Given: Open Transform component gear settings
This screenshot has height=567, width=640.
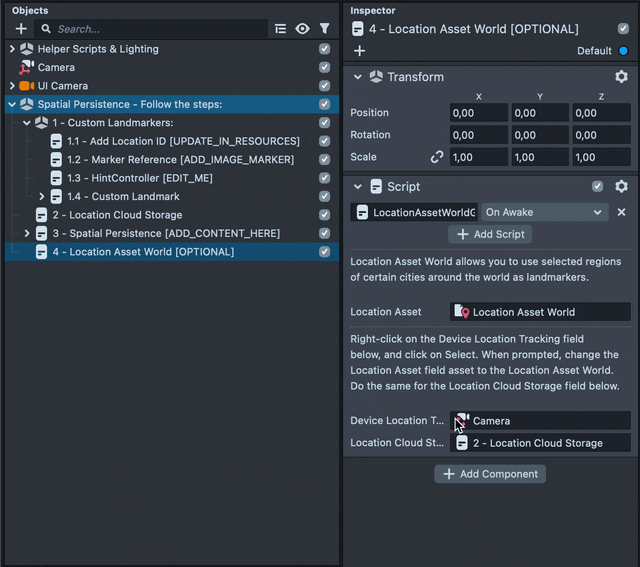Looking at the screenshot, I should click(621, 77).
